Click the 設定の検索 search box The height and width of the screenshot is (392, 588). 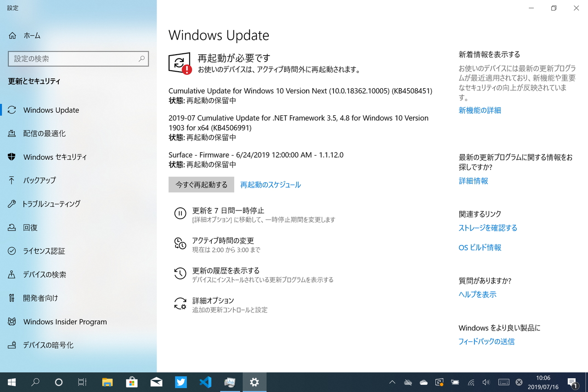point(78,59)
